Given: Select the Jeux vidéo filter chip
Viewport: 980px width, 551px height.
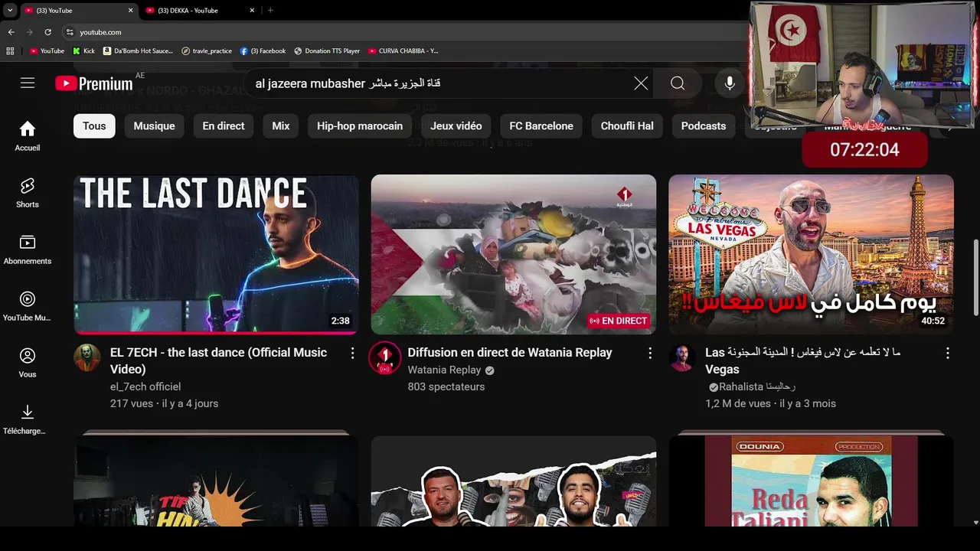Looking at the screenshot, I should [x=456, y=126].
